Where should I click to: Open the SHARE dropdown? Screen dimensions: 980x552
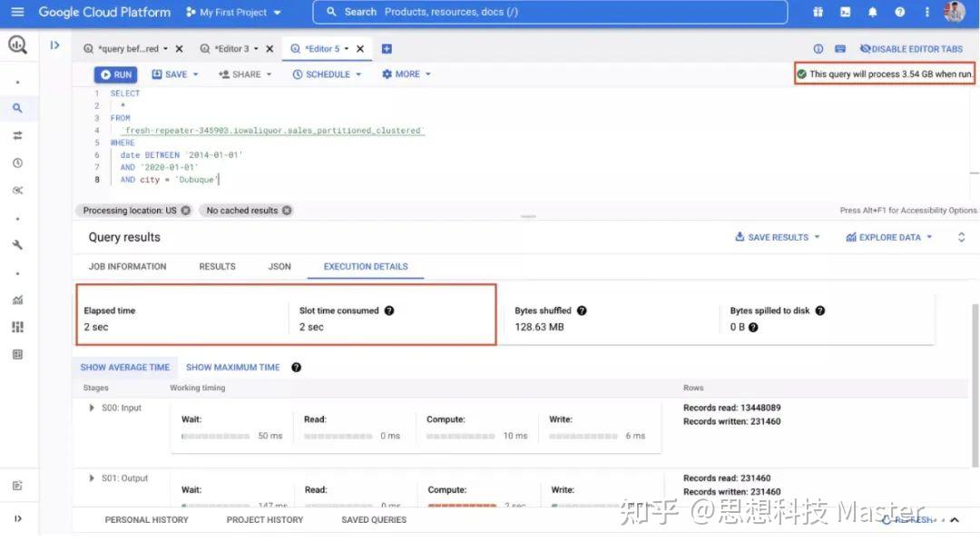(245, 74)
